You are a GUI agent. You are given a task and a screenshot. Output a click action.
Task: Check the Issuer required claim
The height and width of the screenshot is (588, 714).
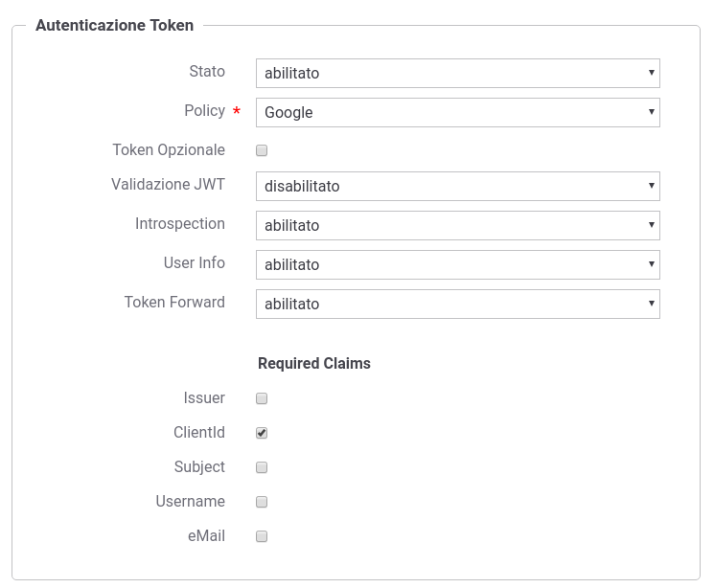[x=262, y=398]
